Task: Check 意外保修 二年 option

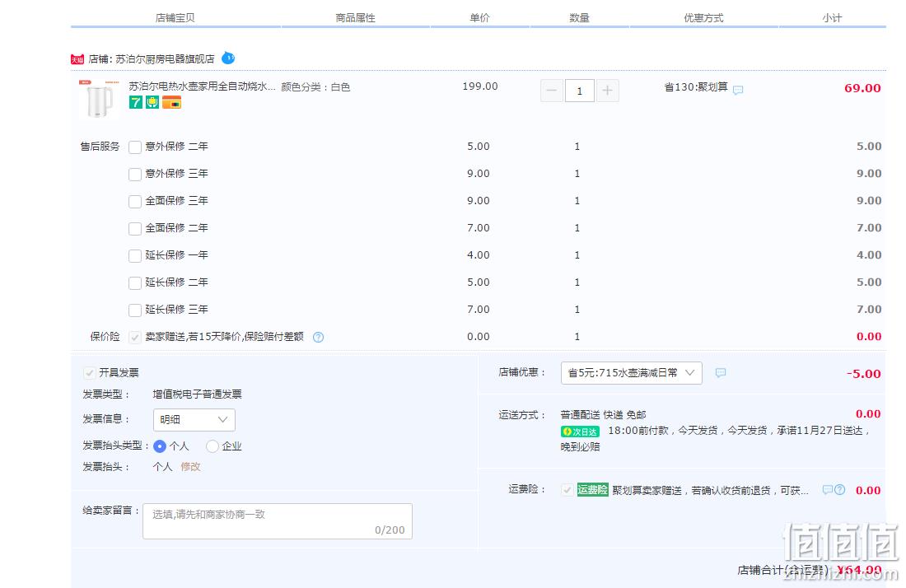Action: point(134,147)
